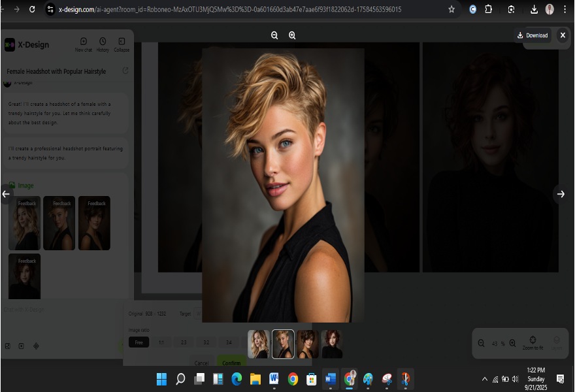Bookmark this page with the star icon
Viewport: 575px width, 392px height.
(452, 9)
